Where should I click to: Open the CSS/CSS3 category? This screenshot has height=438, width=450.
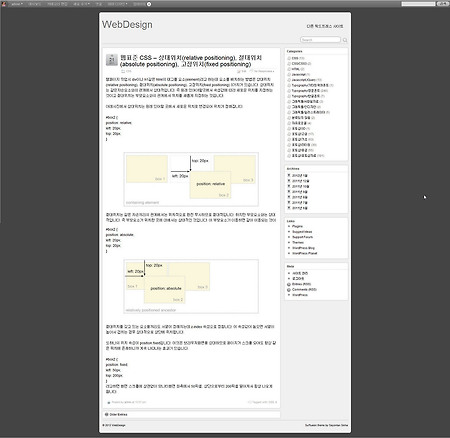pos(299,64)
